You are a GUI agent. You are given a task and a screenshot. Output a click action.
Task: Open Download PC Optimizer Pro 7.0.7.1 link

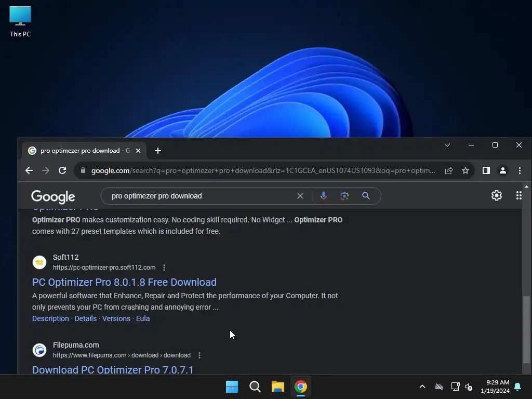pos(113,369)
